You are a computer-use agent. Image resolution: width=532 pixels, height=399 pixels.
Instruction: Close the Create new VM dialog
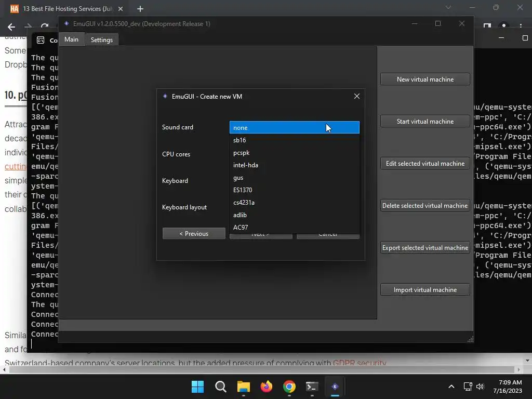[x=356, y=96]
